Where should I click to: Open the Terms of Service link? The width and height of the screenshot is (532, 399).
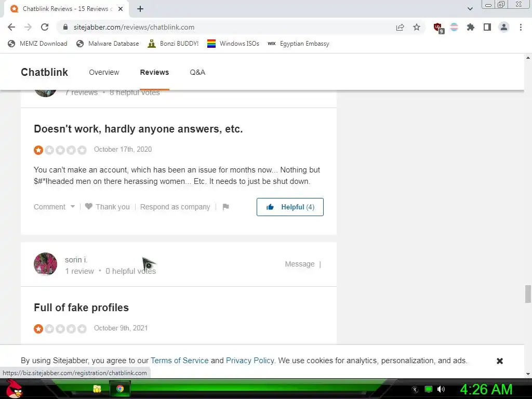(179, 361)
